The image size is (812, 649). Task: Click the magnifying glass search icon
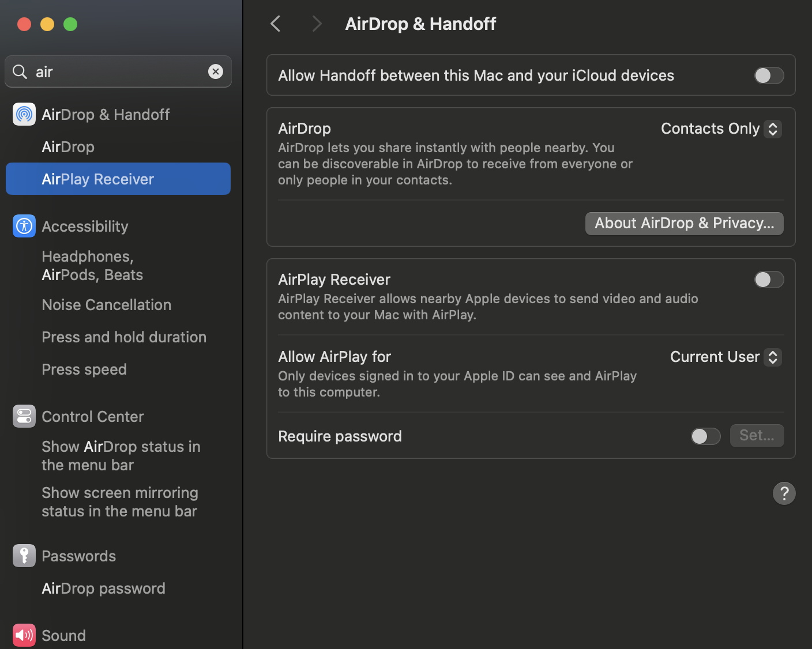point(20,71)
